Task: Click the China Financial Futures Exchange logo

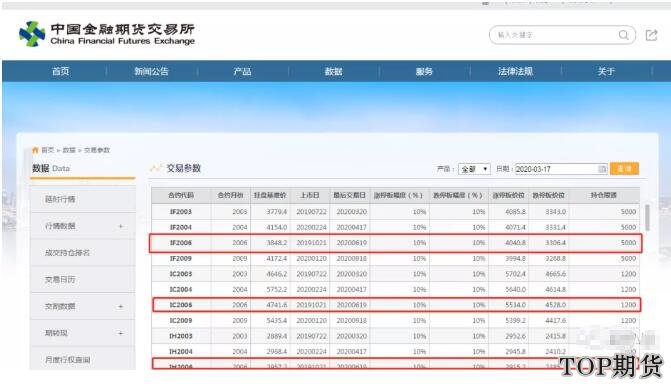Action: tap(107, 34)
